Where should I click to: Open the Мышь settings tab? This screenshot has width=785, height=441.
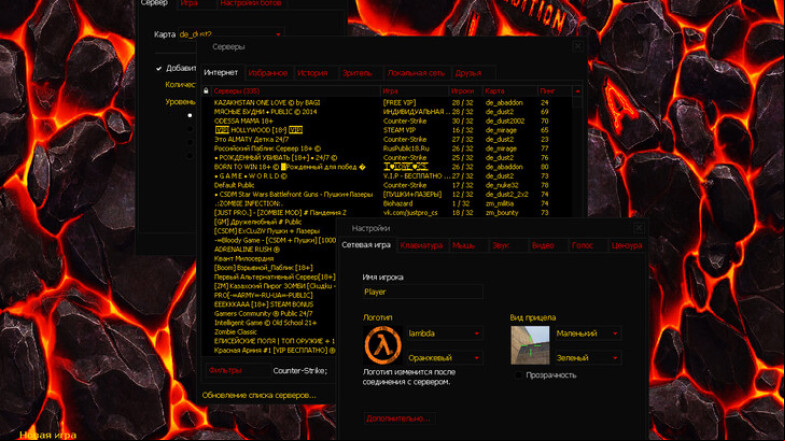[x=464, y=245]
